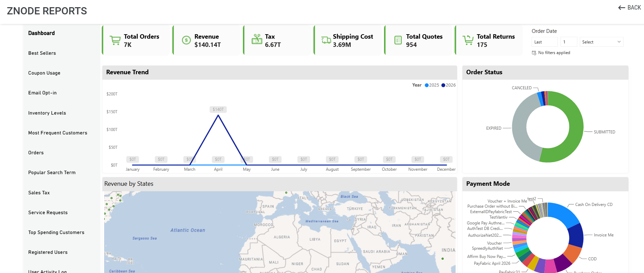Toggle the 2025 legend marker in Revenue Trend
The height and width of the screenshot is (273, 644).
coord(427,85)
